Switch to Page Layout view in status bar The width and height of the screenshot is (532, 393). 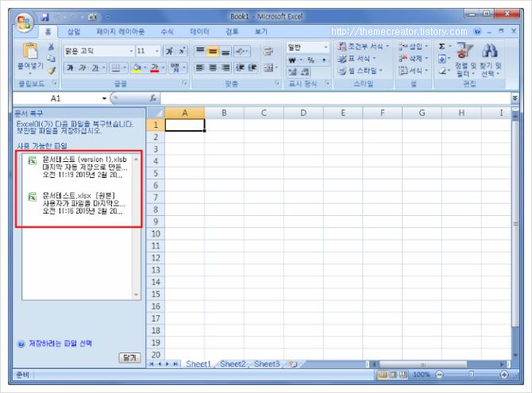(393, 375)
